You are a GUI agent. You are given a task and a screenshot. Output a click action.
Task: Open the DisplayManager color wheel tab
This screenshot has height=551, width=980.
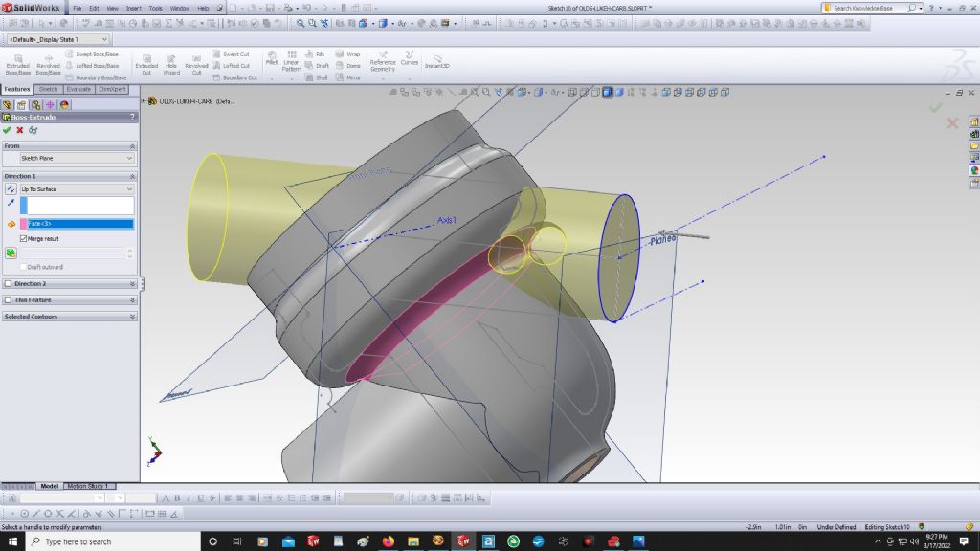point(64,104)
